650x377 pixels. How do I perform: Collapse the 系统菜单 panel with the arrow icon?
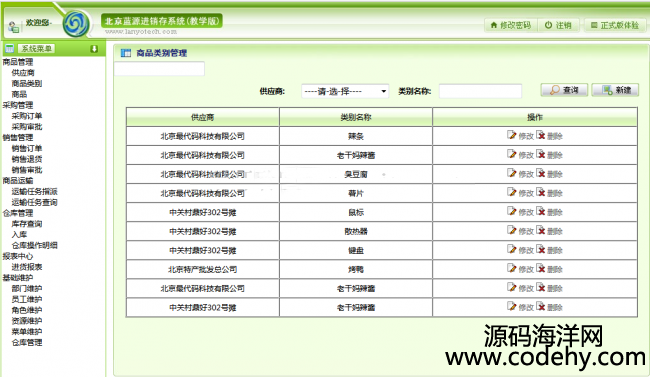[94, 49]
